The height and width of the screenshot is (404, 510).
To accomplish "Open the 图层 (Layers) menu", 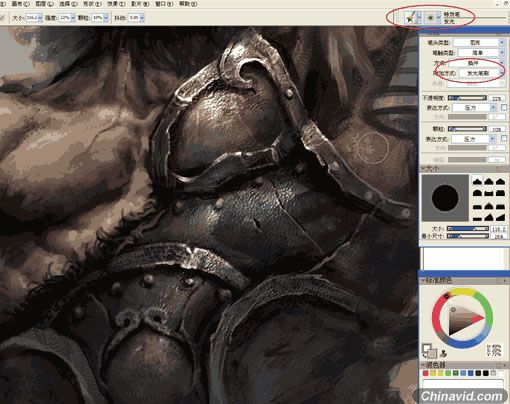I will point(44,4).
